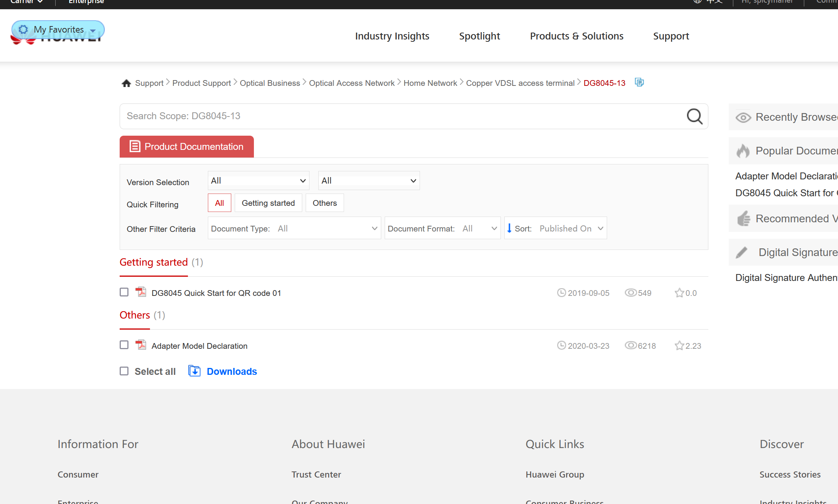
Task: Click clock icon beside 2019-09-05
Action: [561, 293]
